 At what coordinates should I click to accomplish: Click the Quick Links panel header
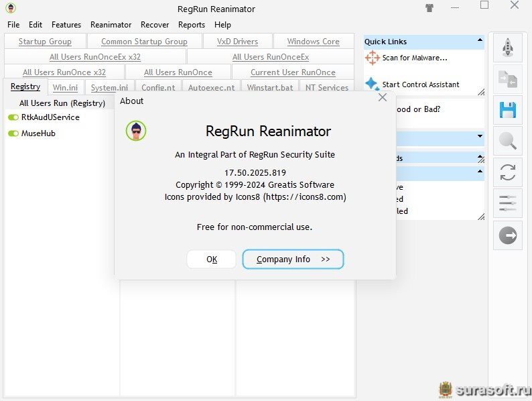(x=423, y=42)
